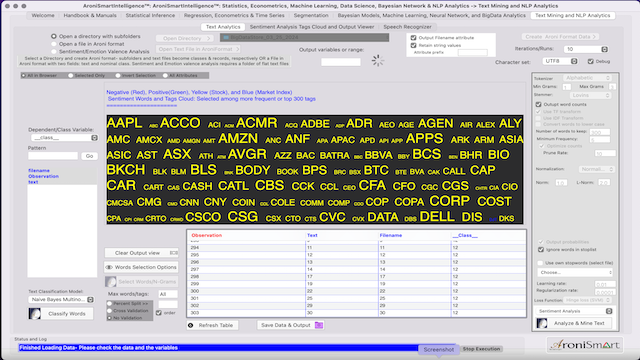Select the filename variable in list

(x=39, y=171)
